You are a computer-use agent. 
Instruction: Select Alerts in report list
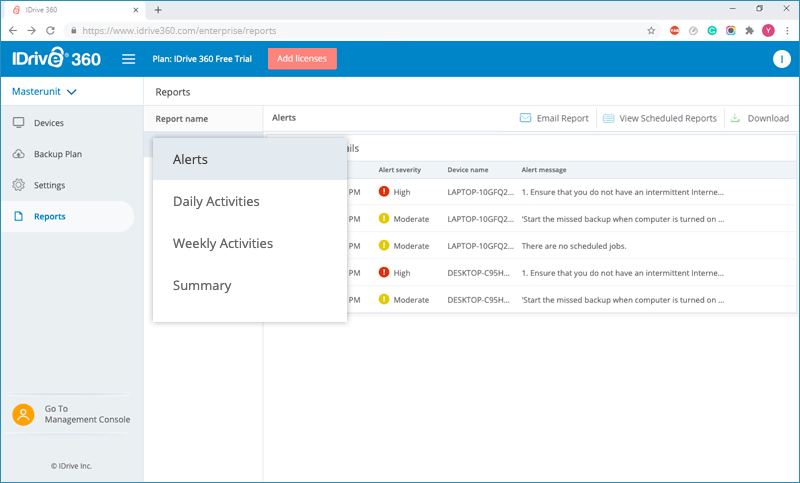pyautogui.click(x=250, y=159)
